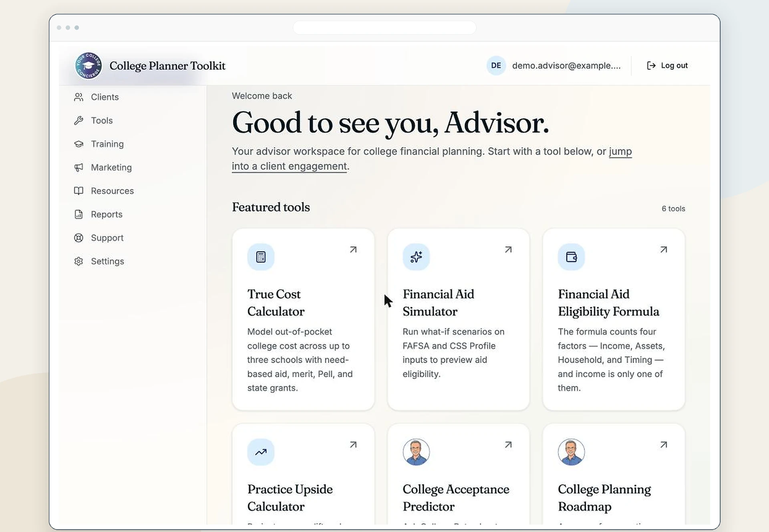
Task: Go to the Clients section
Action: click(x=105, y=97)
